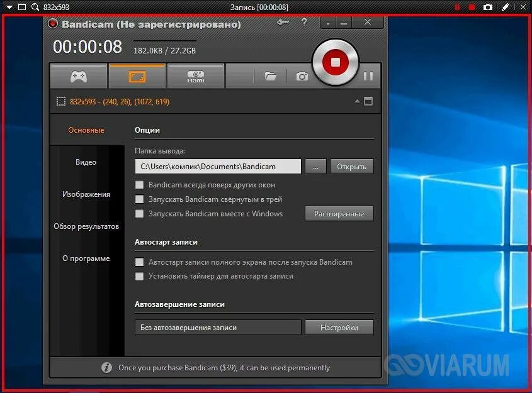Viewport: 532px width, 393px height.
Task: Select the screen recording mode rectangle icon
Action: pos(137,76)
